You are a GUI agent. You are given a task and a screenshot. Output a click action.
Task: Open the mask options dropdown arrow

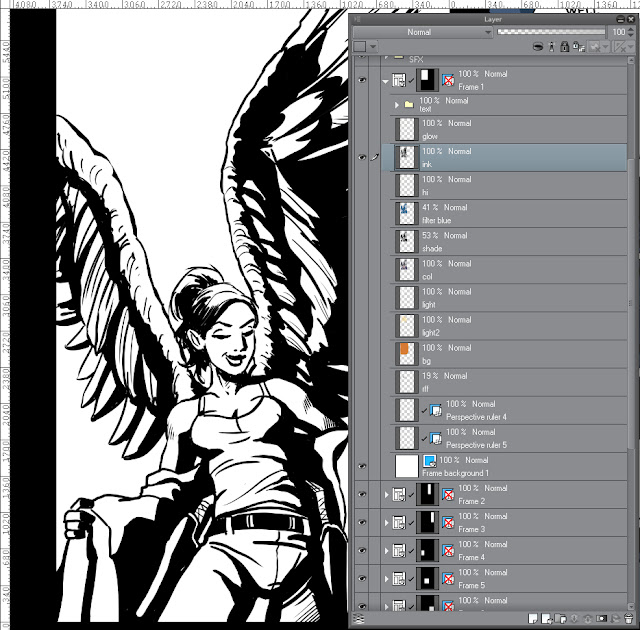pos(605,47)
